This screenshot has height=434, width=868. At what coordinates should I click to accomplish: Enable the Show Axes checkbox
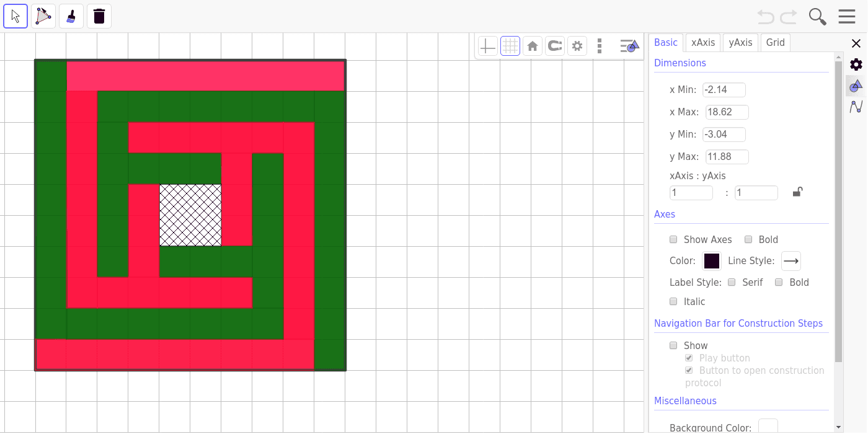click(x=673, y=239)
